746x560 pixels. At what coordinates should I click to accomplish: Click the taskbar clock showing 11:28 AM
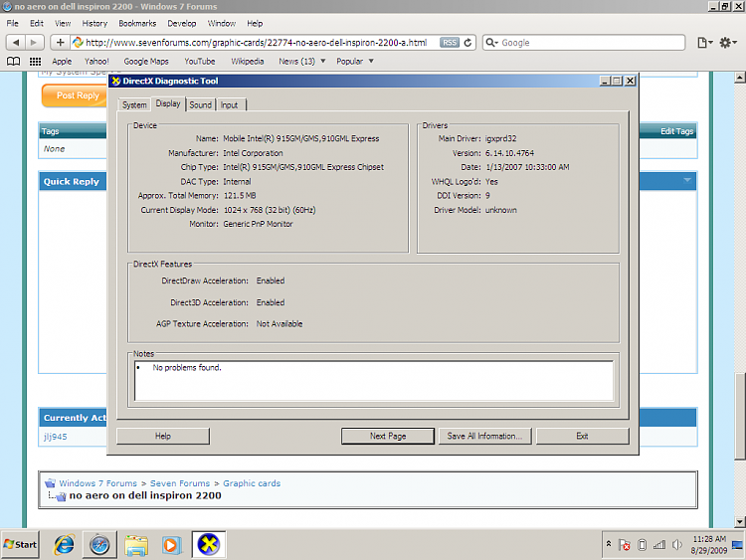click(709, 545)
